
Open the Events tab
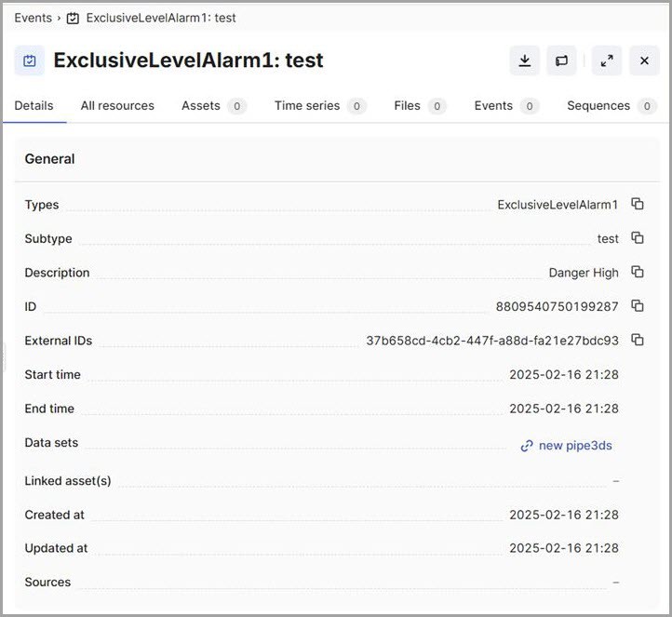click(x=506, y=106)
